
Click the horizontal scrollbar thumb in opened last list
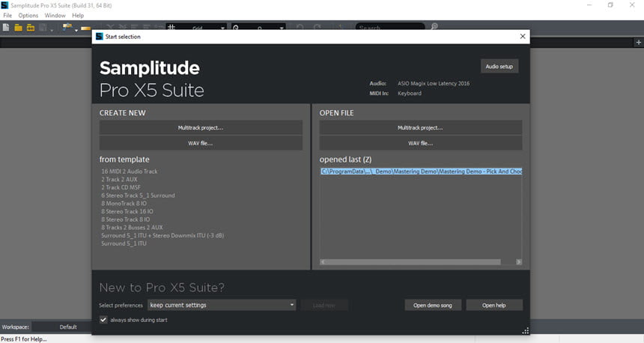[413, 262]
